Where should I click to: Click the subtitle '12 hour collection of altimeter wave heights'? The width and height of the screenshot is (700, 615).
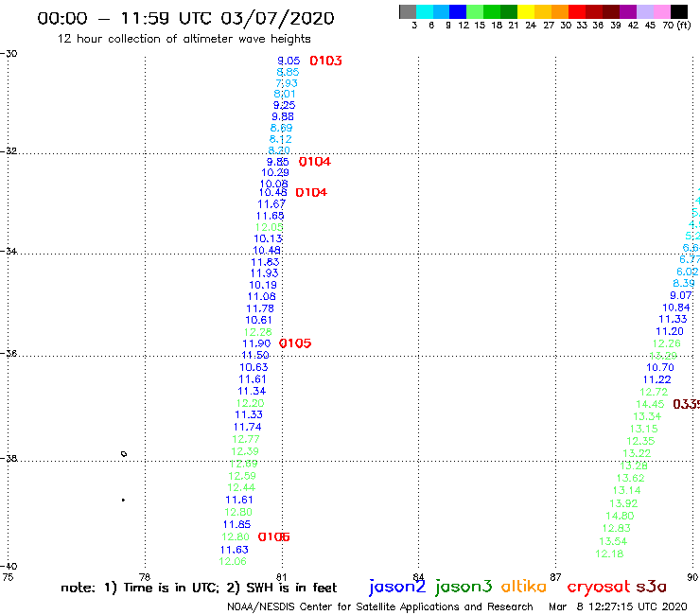point(184,39)
